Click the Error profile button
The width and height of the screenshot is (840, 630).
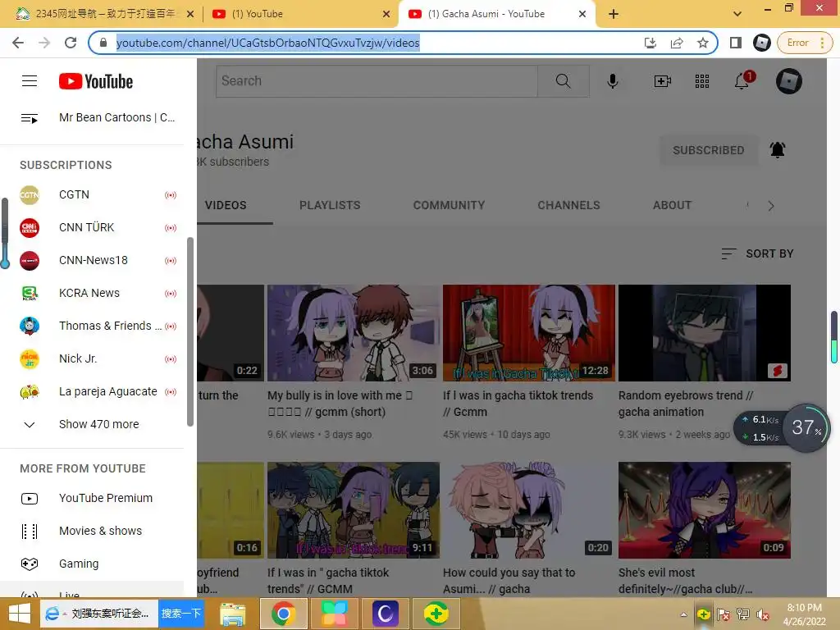pos(804,43)
